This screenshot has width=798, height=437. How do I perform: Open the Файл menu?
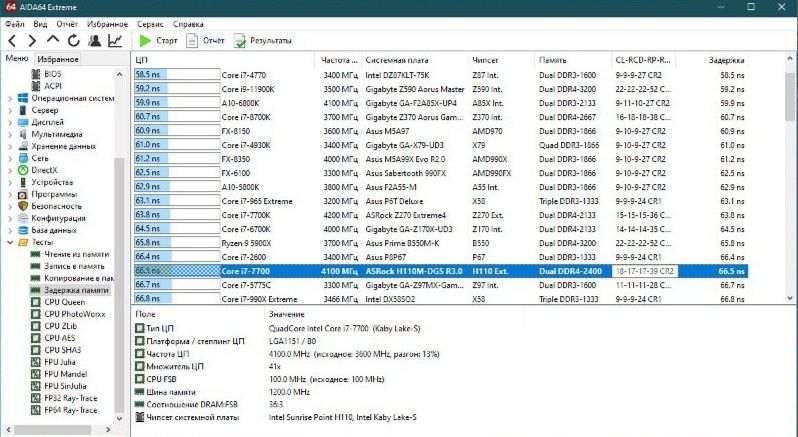click(15, 24)
